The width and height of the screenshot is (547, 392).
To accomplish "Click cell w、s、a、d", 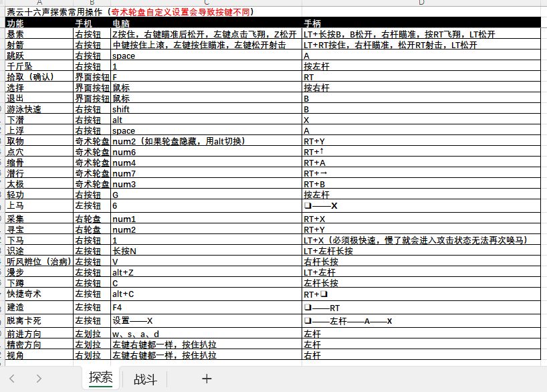I will click(206, 333).
